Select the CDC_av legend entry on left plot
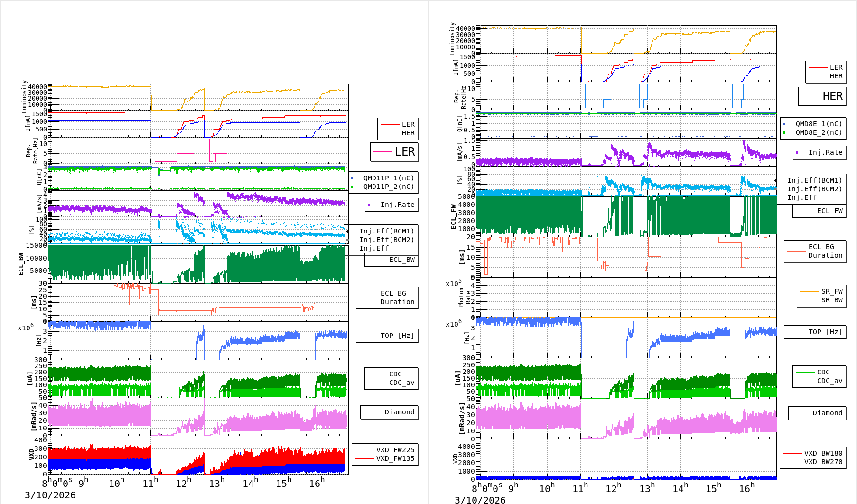 (401, 383)
